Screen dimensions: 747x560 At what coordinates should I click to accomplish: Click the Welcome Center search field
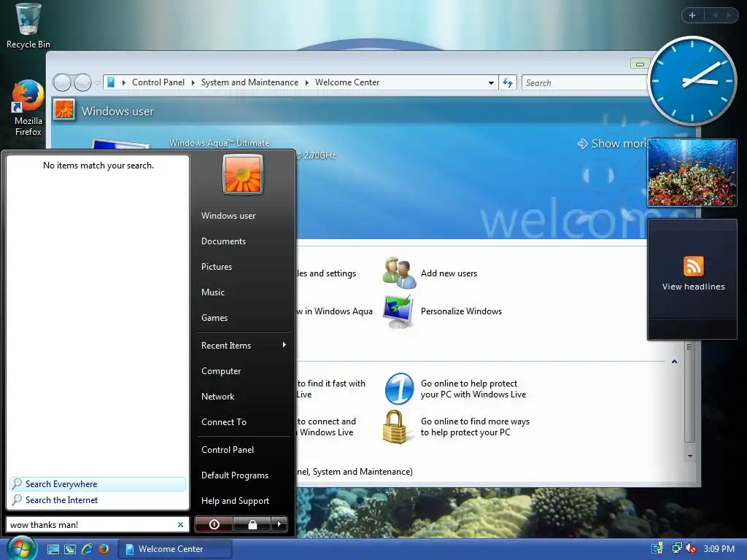[x=585, y=83]
